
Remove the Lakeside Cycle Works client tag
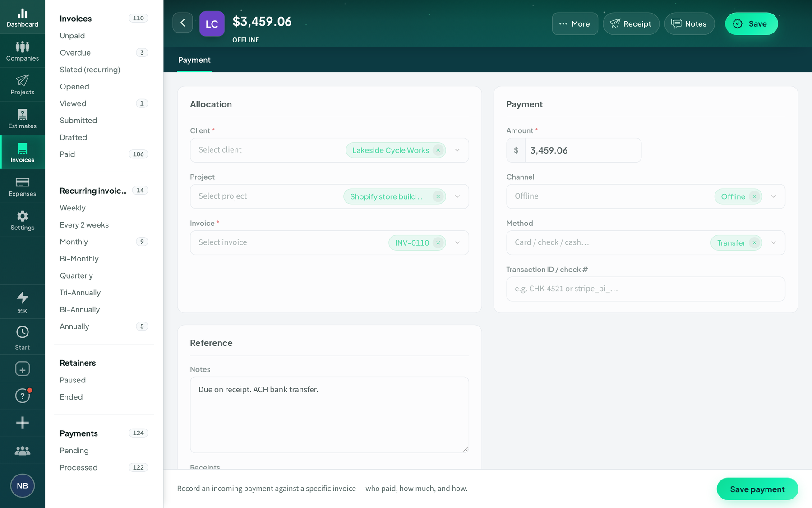pyautogui.click(x=438, y=150)
